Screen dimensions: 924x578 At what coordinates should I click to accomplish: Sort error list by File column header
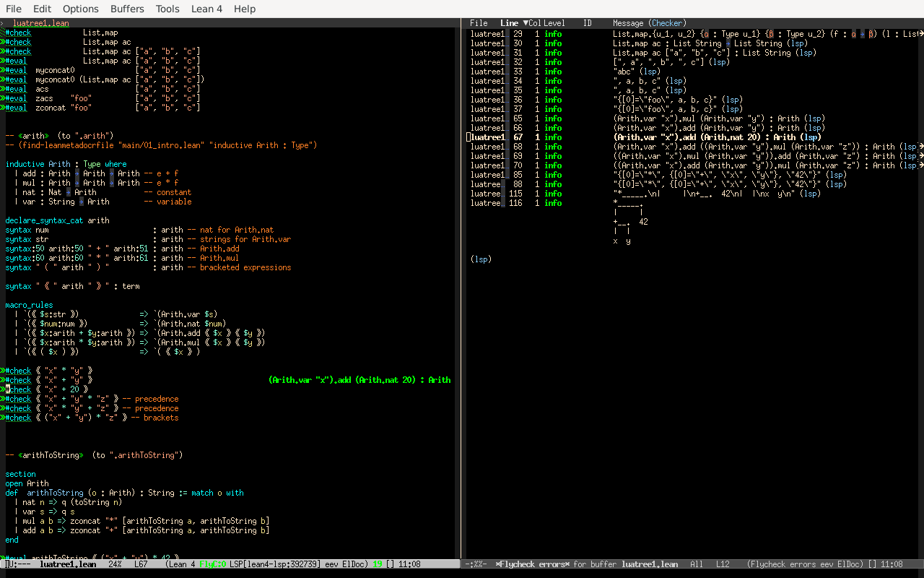[x=479, y=23]
